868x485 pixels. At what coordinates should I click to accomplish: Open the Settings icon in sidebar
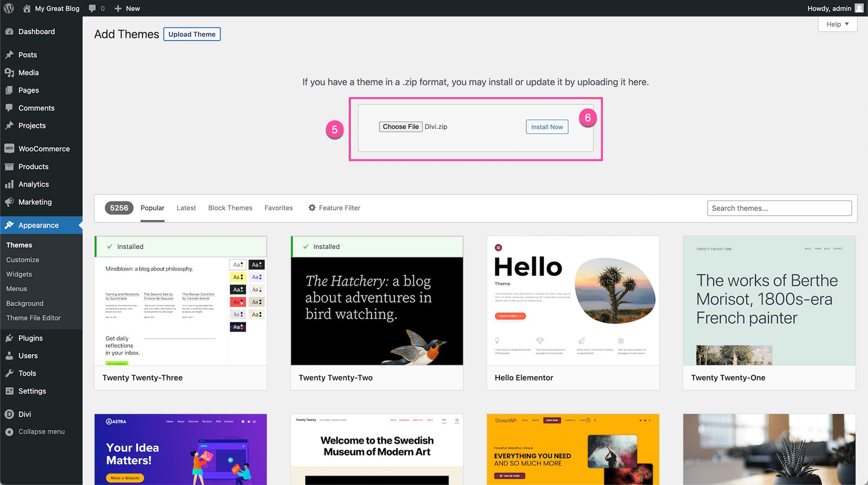[x=10, y=391]
